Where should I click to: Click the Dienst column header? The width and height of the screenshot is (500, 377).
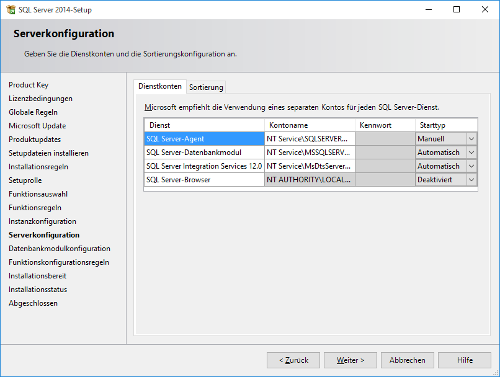[x=204, y=125]
